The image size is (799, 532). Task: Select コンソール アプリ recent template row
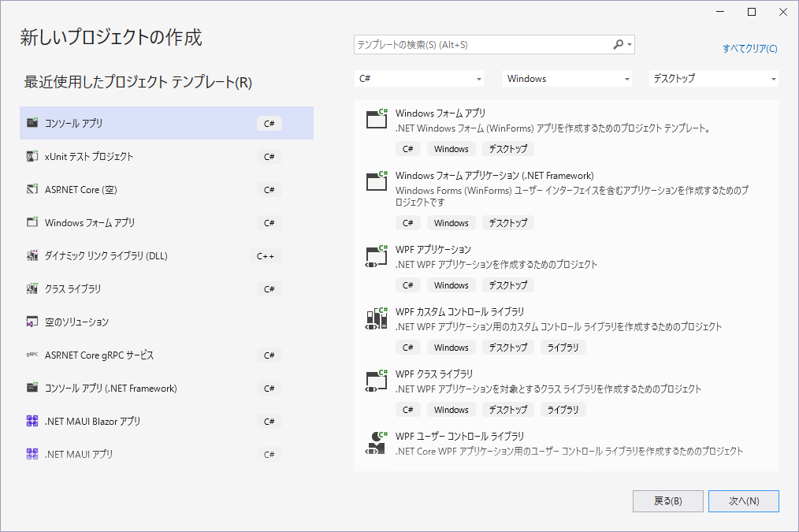coord(166,123)
